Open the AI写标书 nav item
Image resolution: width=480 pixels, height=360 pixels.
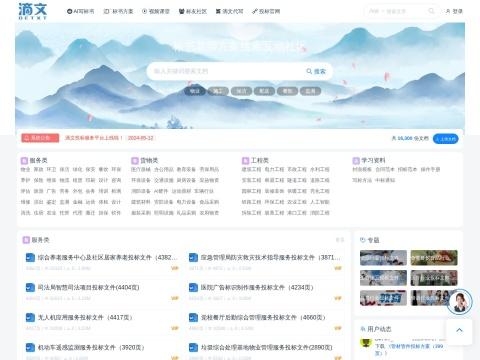click(x=80, y=11)
